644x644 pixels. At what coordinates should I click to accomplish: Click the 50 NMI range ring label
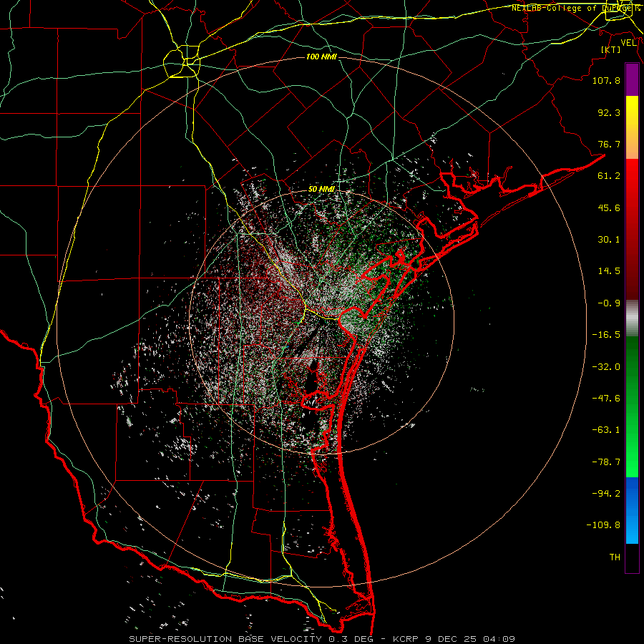(321, 190)
